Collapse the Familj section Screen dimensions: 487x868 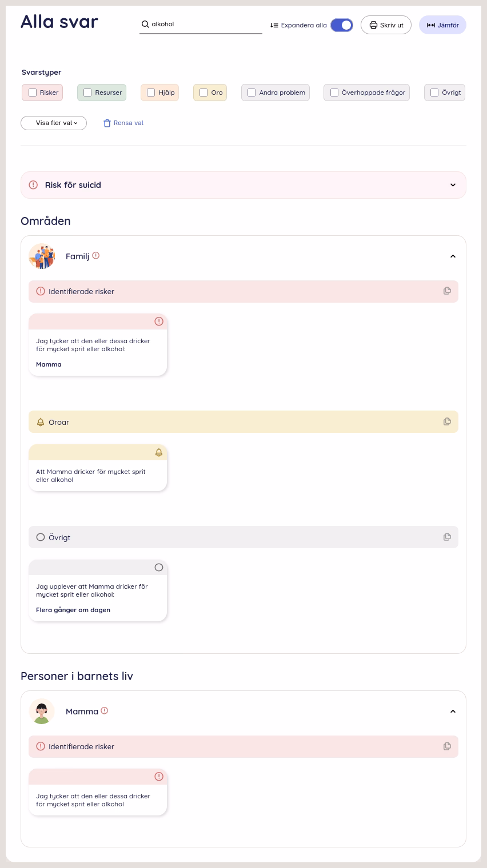click(x=453, y=256)
